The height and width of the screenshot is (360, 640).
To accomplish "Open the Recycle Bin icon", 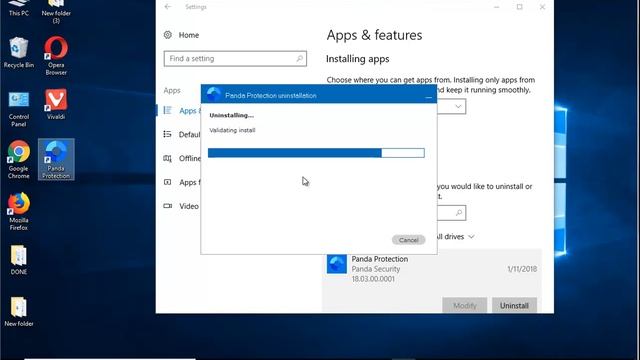I will 18,52.
